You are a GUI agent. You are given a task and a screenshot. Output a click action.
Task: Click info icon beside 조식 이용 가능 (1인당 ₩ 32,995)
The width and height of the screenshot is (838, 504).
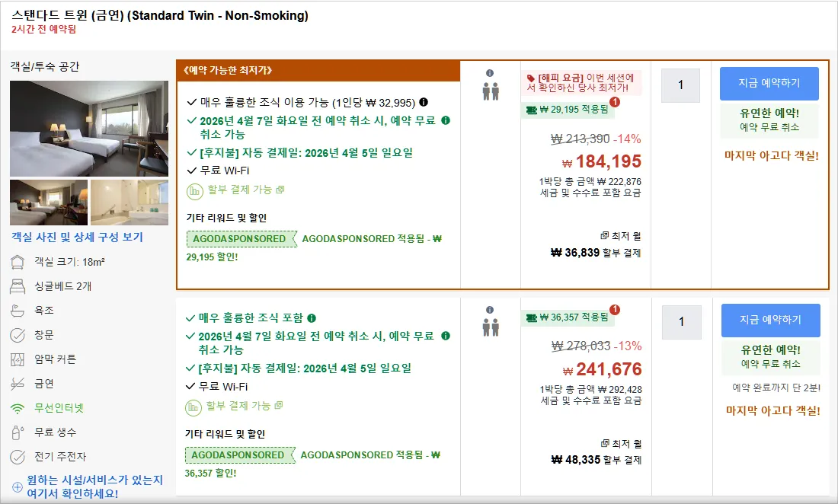[424, 102]
